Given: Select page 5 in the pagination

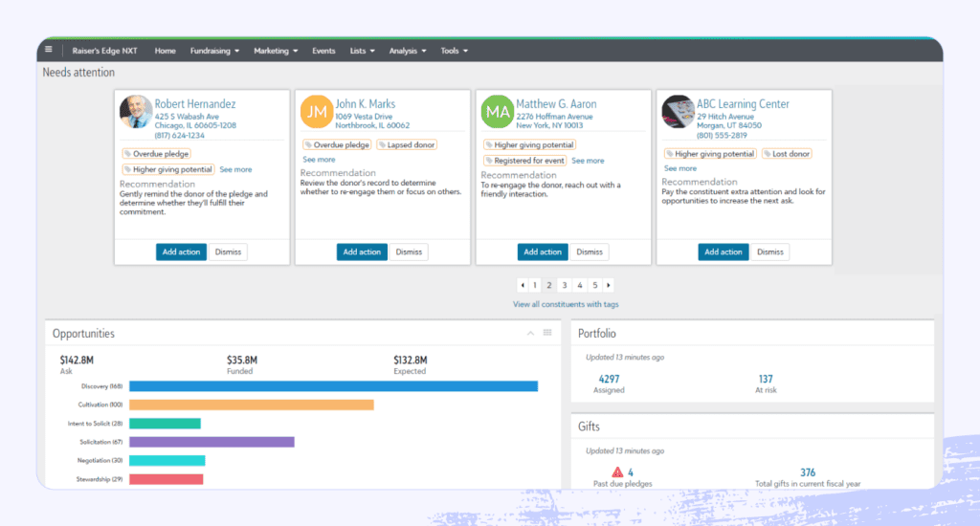Looking at the screenshot, I should click(x=595, y=285).
